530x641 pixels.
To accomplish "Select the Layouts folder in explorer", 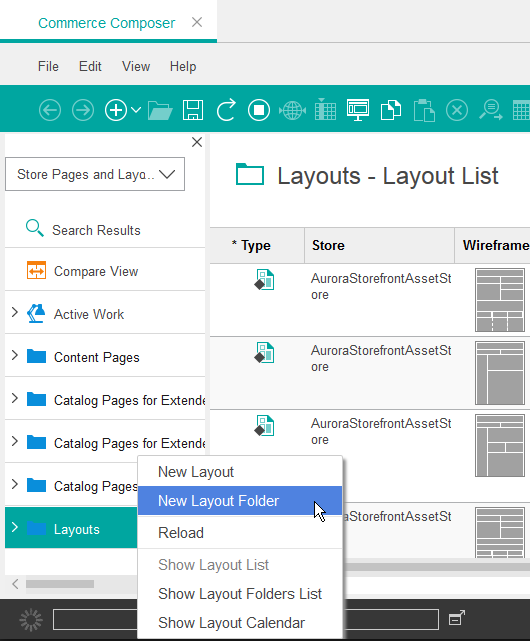I will (x=76, y=529).
